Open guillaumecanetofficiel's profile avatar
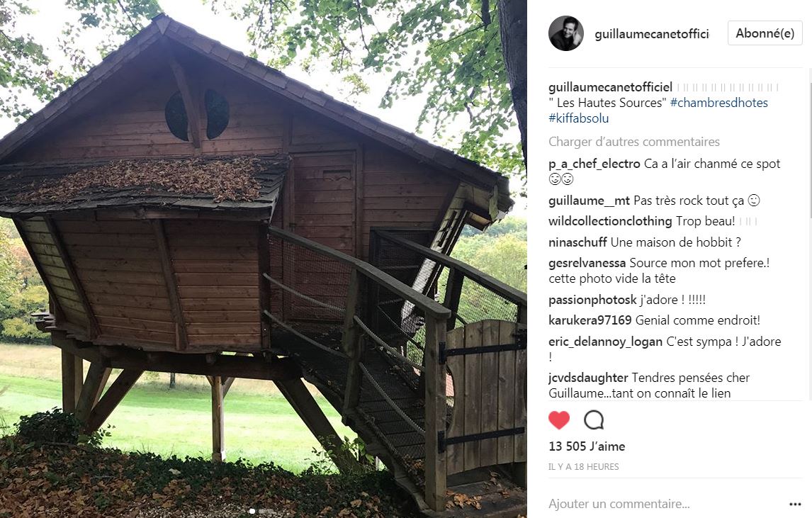The height and width of the screenshot is (518, 812). point(566,34)
